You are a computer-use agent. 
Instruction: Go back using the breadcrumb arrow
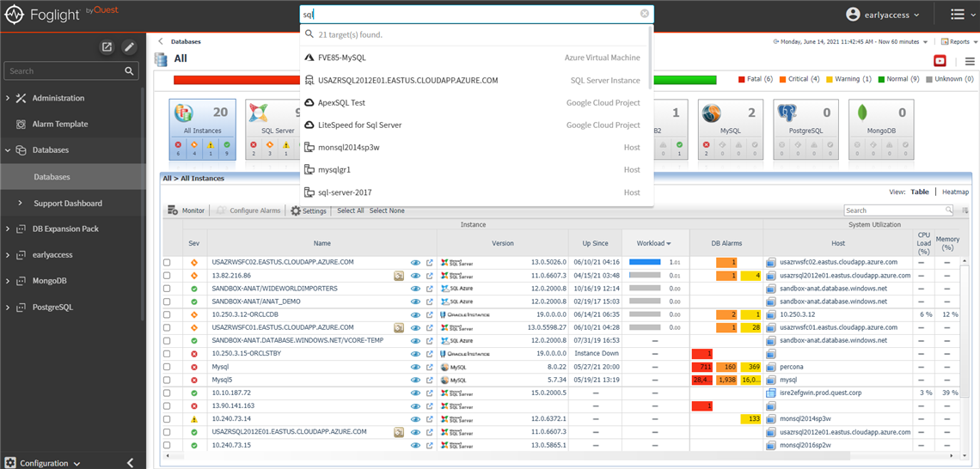click(161, 42)
